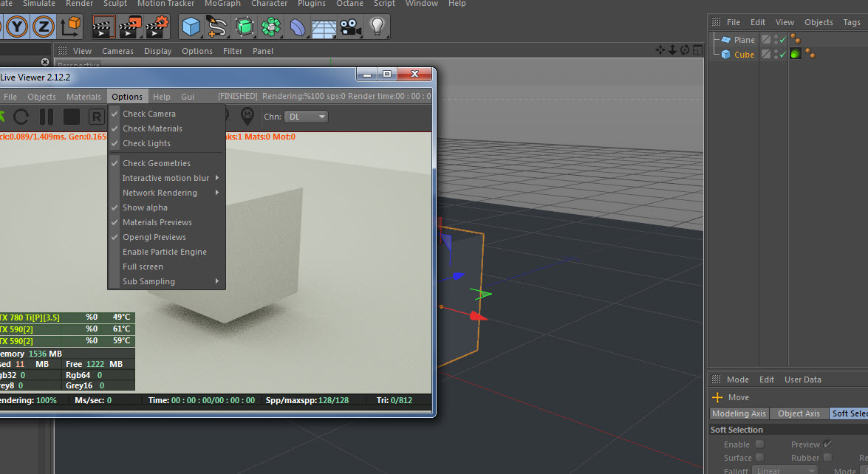Toggle Soft Selection Rubber checkbox
Viewport: 868px width, 474px height.
point(827,458)
